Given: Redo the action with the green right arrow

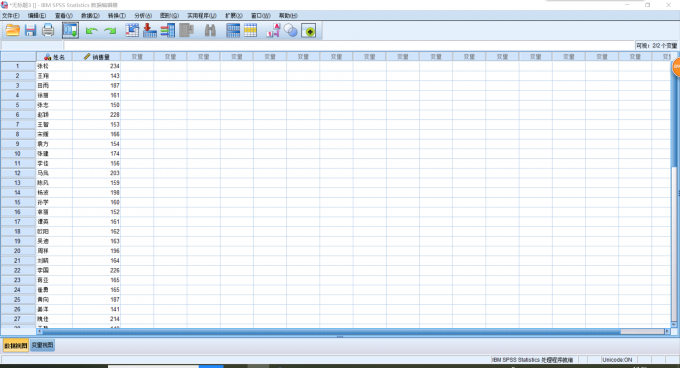Looking at the screenshot, I should click(110, 31).
